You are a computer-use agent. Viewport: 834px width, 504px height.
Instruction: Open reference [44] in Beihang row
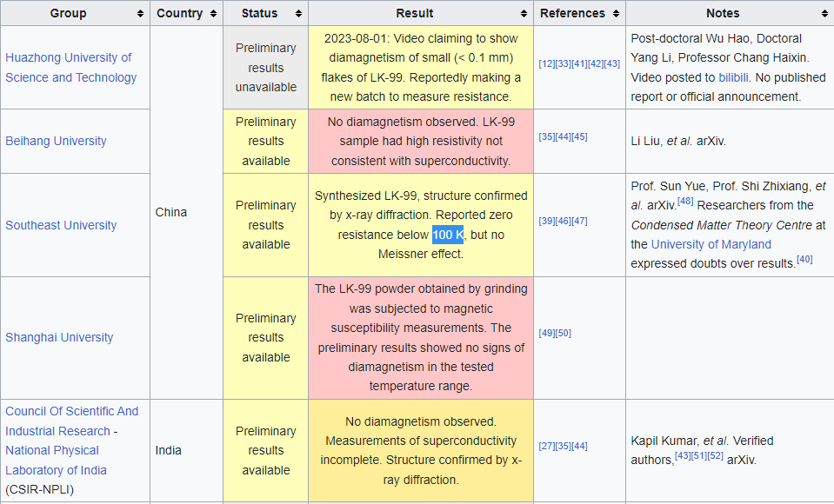563,136
